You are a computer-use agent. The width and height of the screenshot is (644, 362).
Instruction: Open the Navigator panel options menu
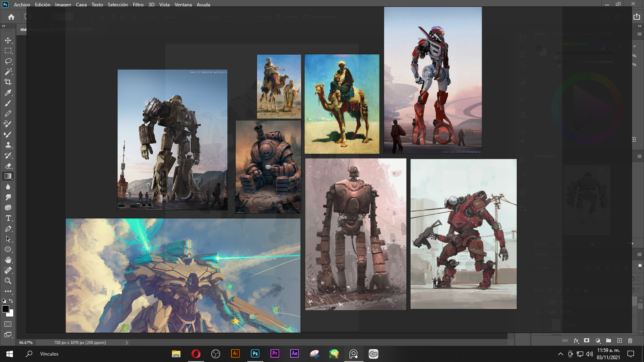click(x=640, y=156)
